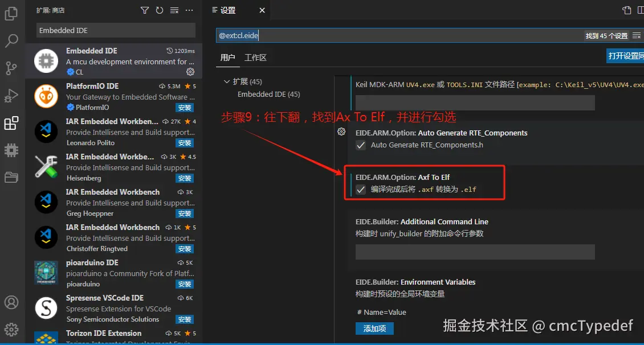Click Additional Command Line input field
This screenshot has height=345, width=644.
pyautogui.click(x=475, y=252)
